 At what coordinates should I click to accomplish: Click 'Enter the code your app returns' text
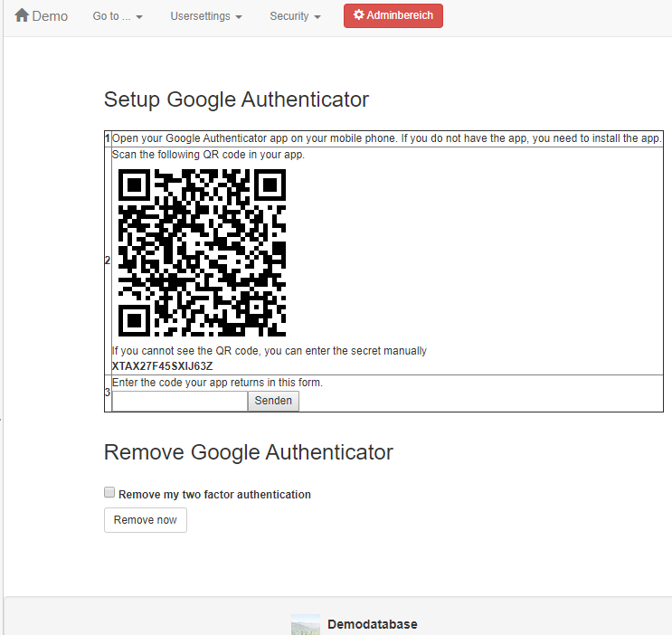pos(217,383)
